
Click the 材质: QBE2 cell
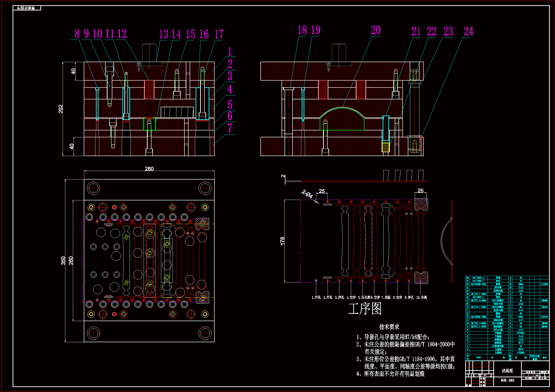[507, 380]
